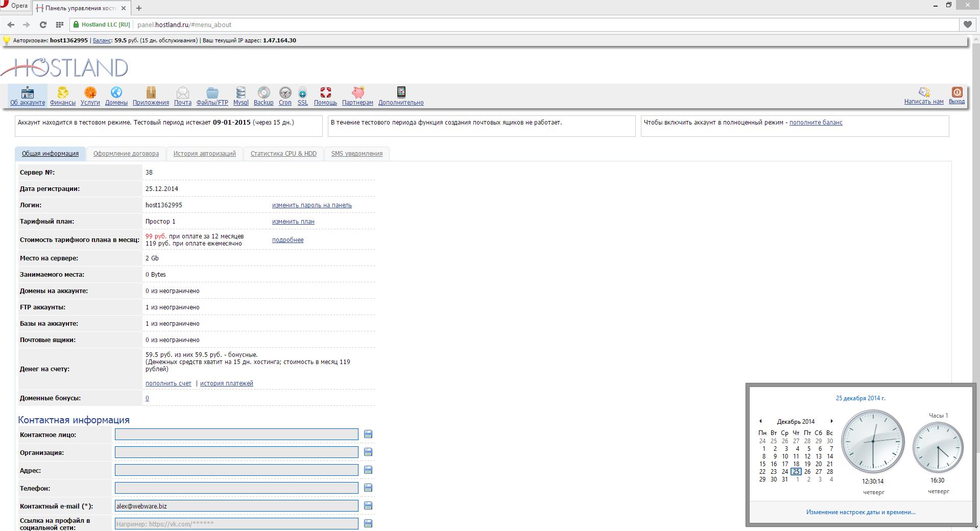Open the Приложения box icon
This screenshot has width=980, height=531.
coord(151,93)
